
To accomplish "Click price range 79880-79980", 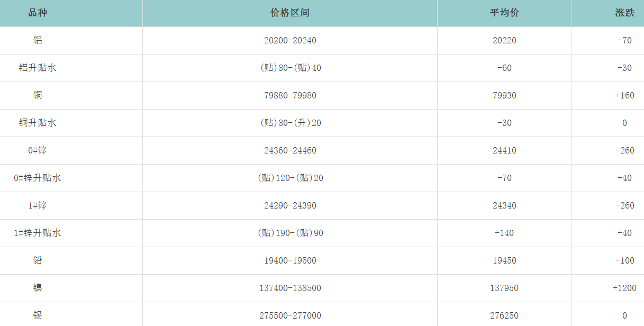I will [290, 95].
